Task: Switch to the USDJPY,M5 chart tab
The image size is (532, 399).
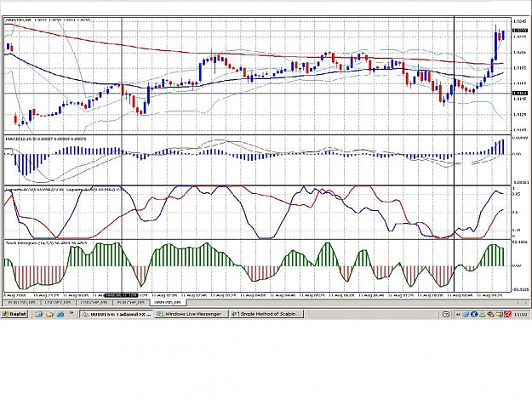Action: (x=58, y=302)
